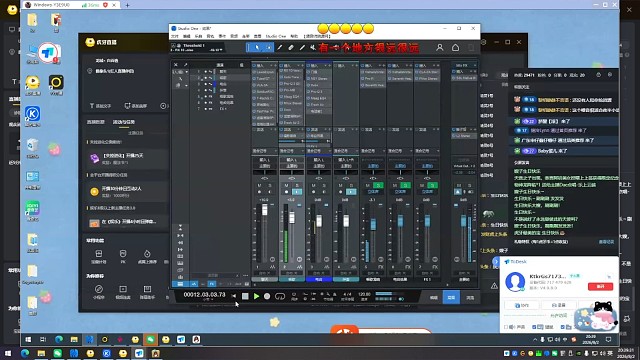Click the channel 1 volume fader

pyautogui.click(x=264, y=210)
